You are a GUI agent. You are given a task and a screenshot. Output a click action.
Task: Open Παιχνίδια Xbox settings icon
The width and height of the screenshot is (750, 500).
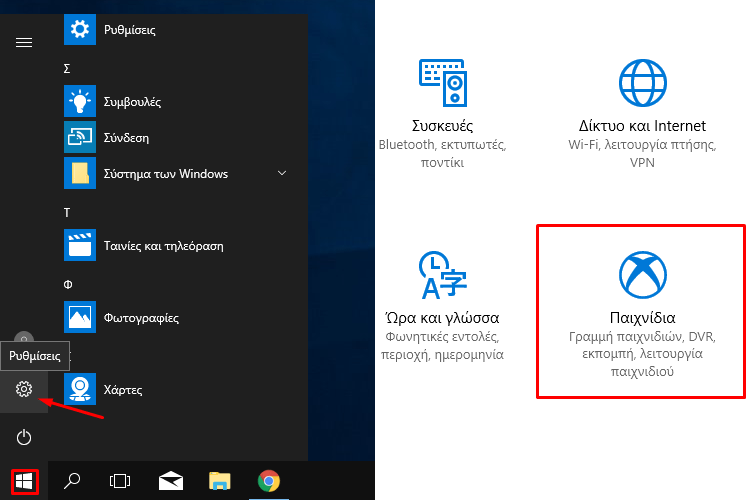coord(642,275)
